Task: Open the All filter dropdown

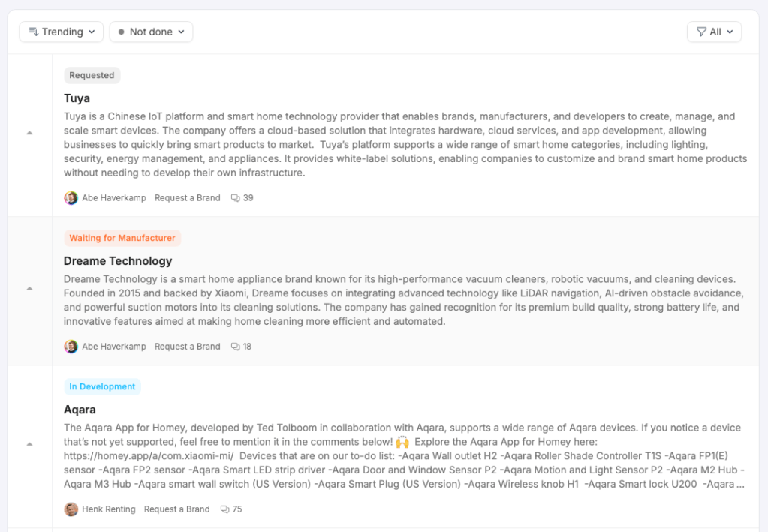Action: [x=714, y=32]
